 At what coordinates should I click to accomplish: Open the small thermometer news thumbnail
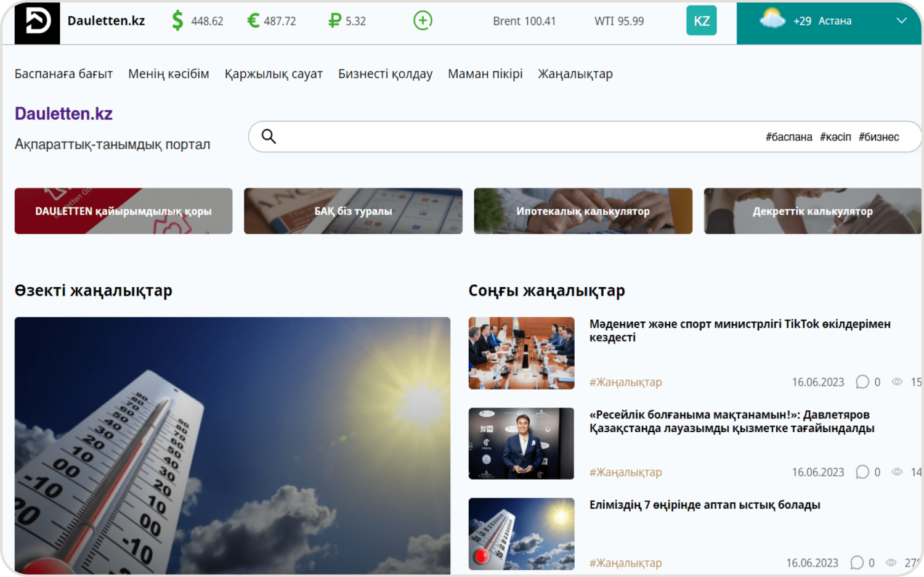[x=521, y=534]
